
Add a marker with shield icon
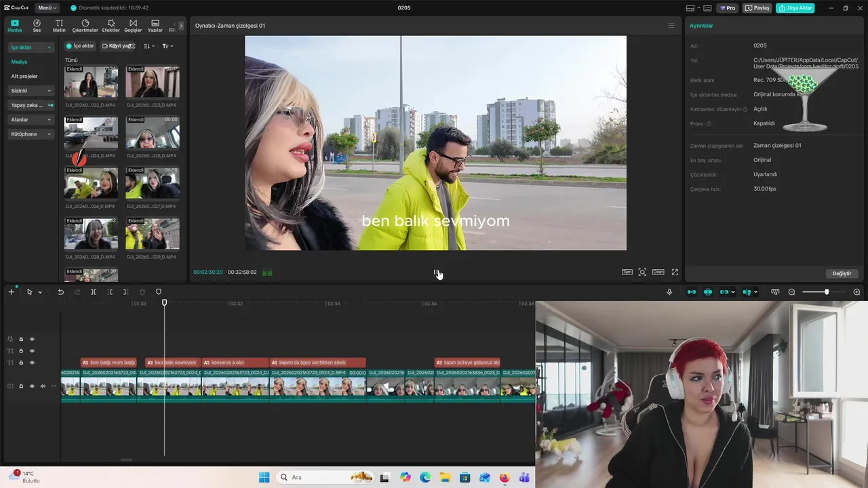[159, 292]
